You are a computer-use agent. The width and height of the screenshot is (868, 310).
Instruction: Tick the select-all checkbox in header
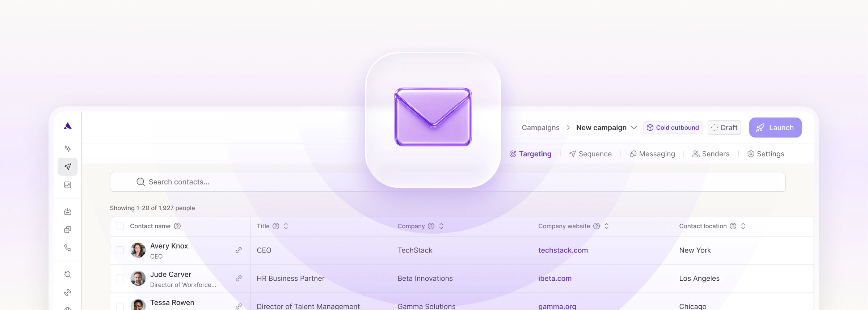pyautogui.click(x=120, y=226)
